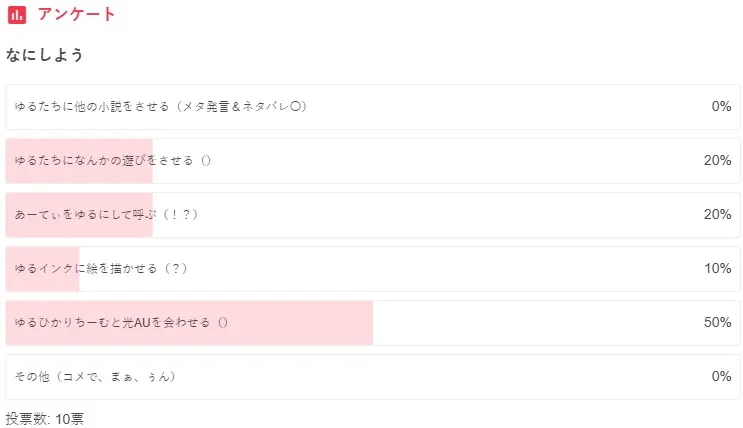Vote for ゆるひかりちーむと光AUを会わせる option
The height and width of the screenshot is (428, 743).
[122, 323]
